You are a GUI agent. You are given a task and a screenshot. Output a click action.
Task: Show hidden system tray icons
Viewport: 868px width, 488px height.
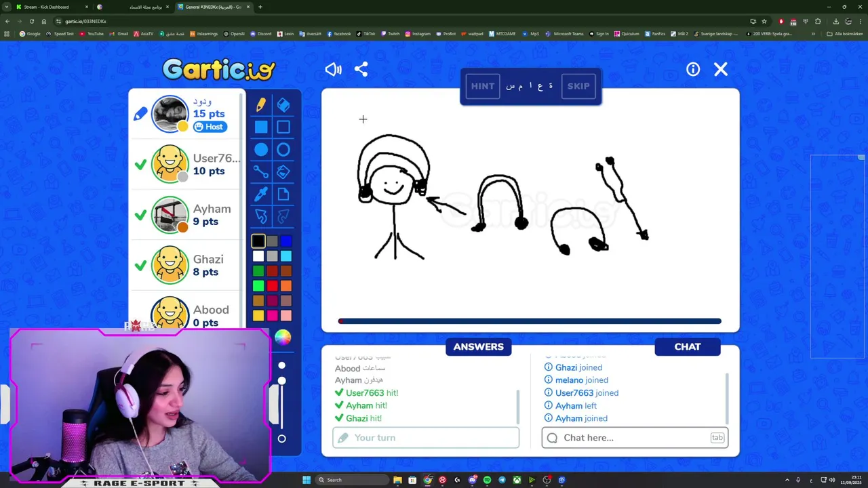[x=787, y=480]
